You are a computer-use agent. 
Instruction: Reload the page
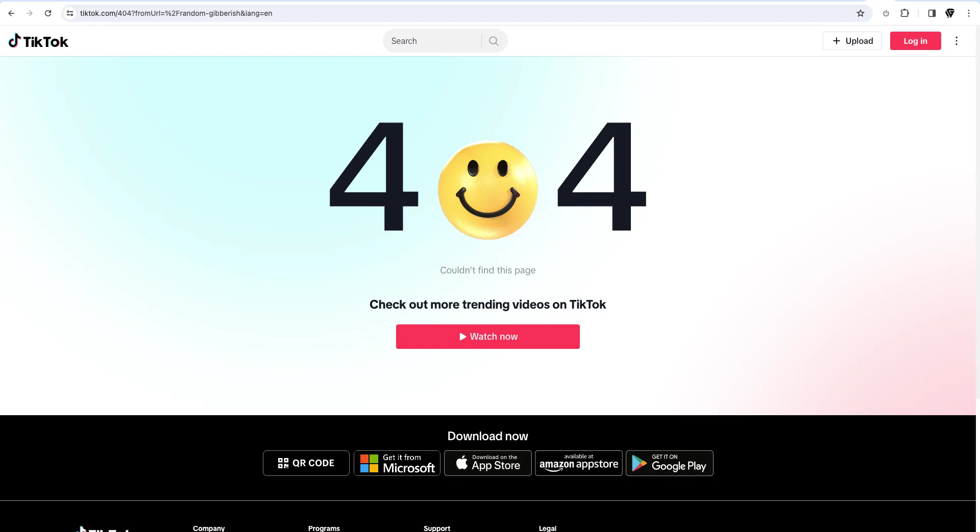point(48,13)
